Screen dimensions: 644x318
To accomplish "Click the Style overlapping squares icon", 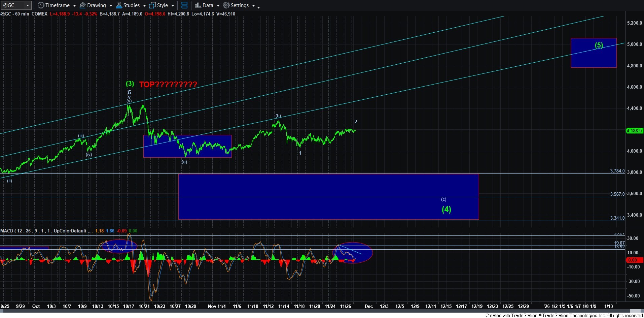I will (x=152, y=5).
